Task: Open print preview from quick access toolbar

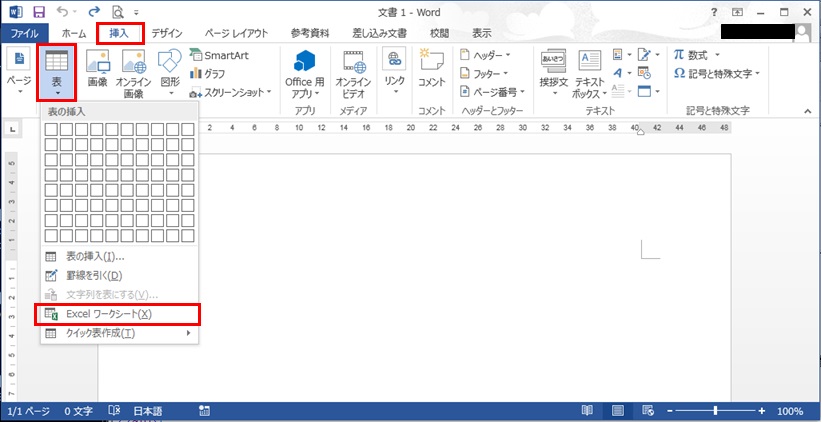Action: tap(118, 12)
